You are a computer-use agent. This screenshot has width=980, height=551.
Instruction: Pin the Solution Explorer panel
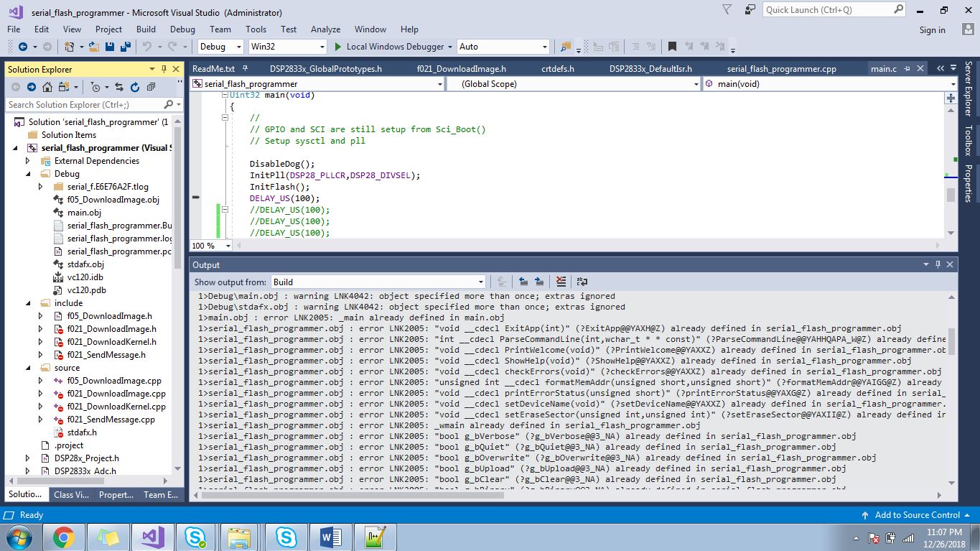(x=164, y=69)
